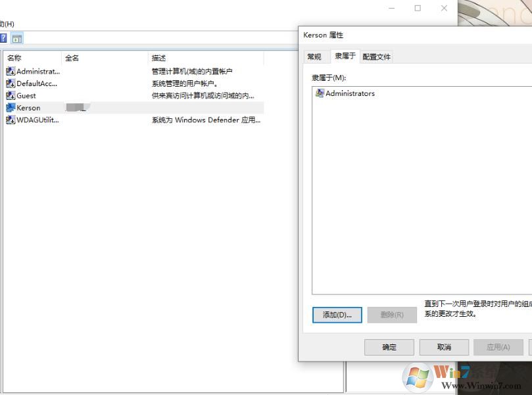
Task: Minimize the user management window
Action: coord(391,8)
